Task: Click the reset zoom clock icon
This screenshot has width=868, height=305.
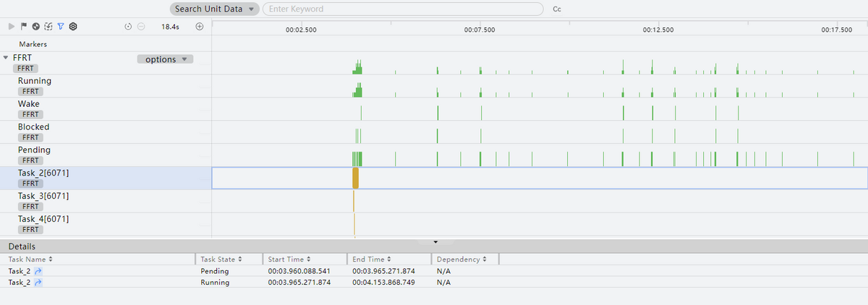Action: pos(128,26)
